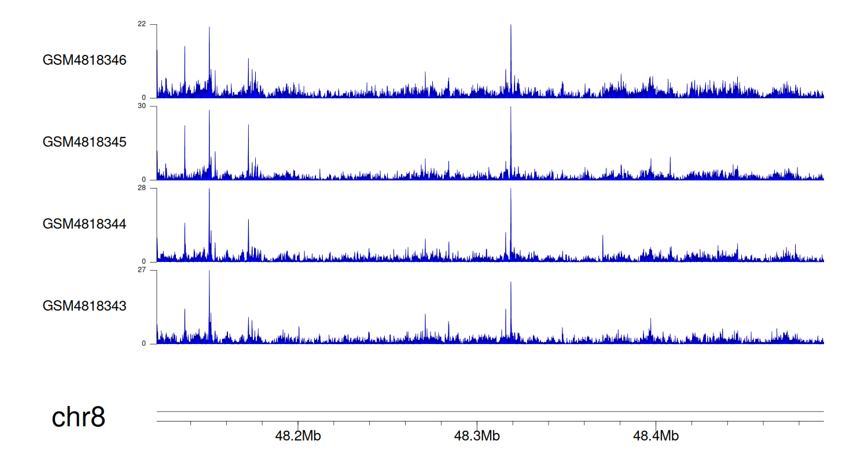The width and height of the screenshot is (868, 451).
Task: Select the GSM4818343 track name
Action: (84, 306)
